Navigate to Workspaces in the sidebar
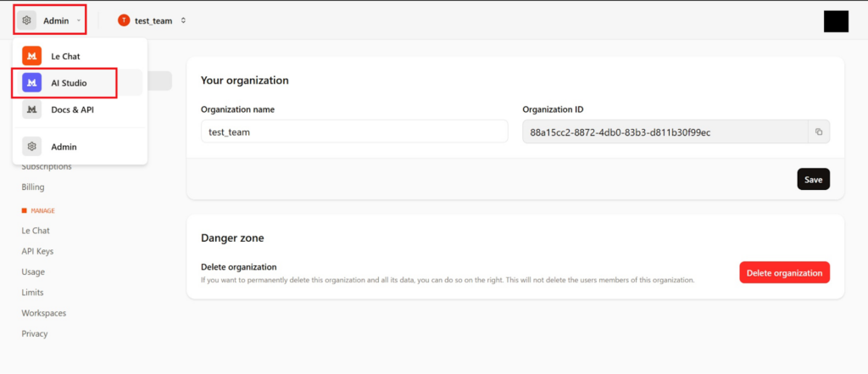Image resolution: width=868 pixels, height=374 pixels. point(43,313)
